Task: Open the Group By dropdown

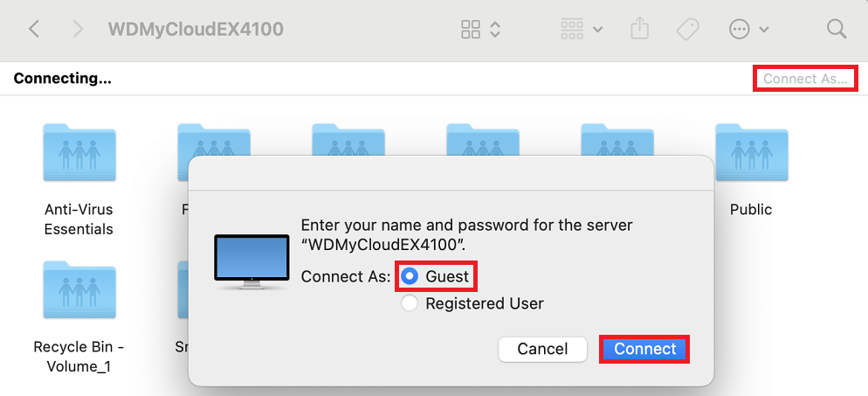Action: [582, 30]
